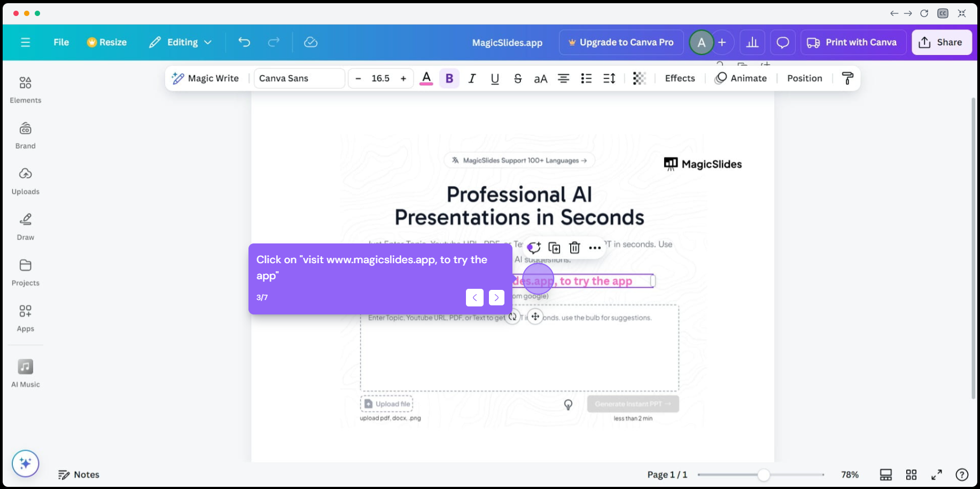Viewport: 980px width, 489px height.
Task: Expand the Editing mode dropdown
Action: pos(181,42)
